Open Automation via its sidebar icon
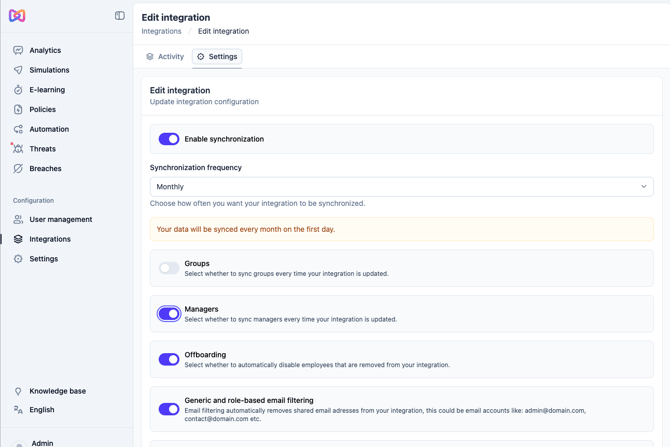 pyautogui.click(x=18, y=129)
